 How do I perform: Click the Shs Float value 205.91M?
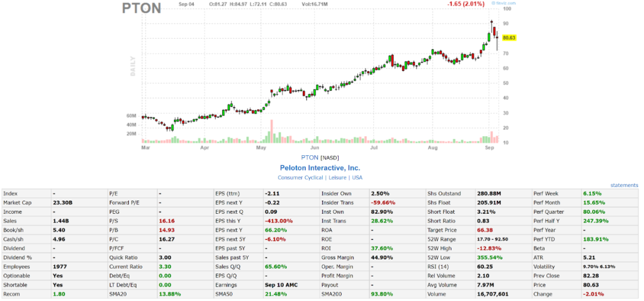[x=489, y=202]
